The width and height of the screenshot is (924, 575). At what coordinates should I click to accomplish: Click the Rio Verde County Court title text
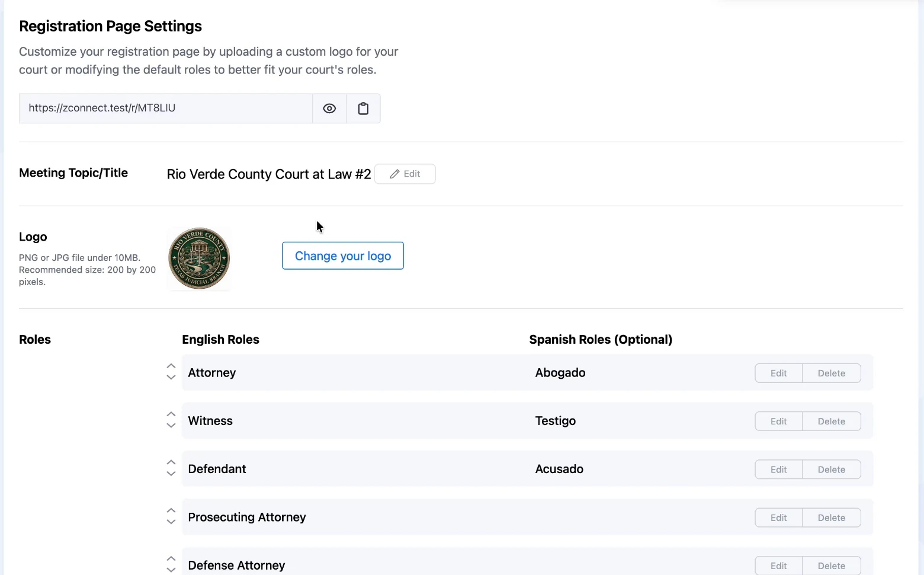269,174
